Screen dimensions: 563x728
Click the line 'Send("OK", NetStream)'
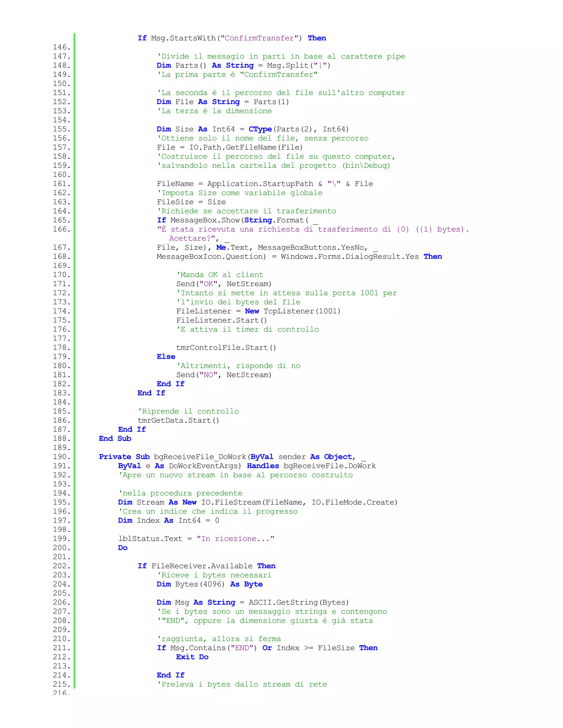coord(224,284)
